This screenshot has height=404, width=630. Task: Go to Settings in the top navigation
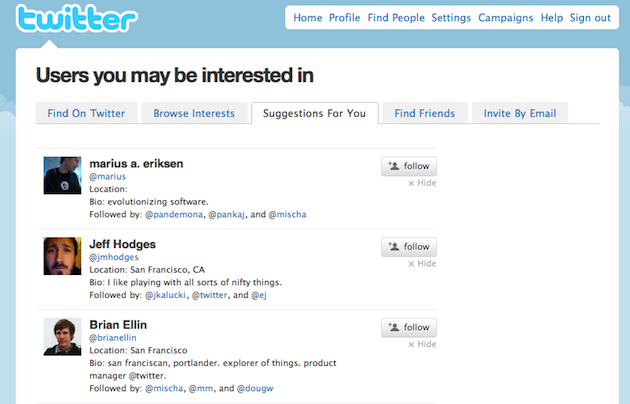tap(451, 18)
